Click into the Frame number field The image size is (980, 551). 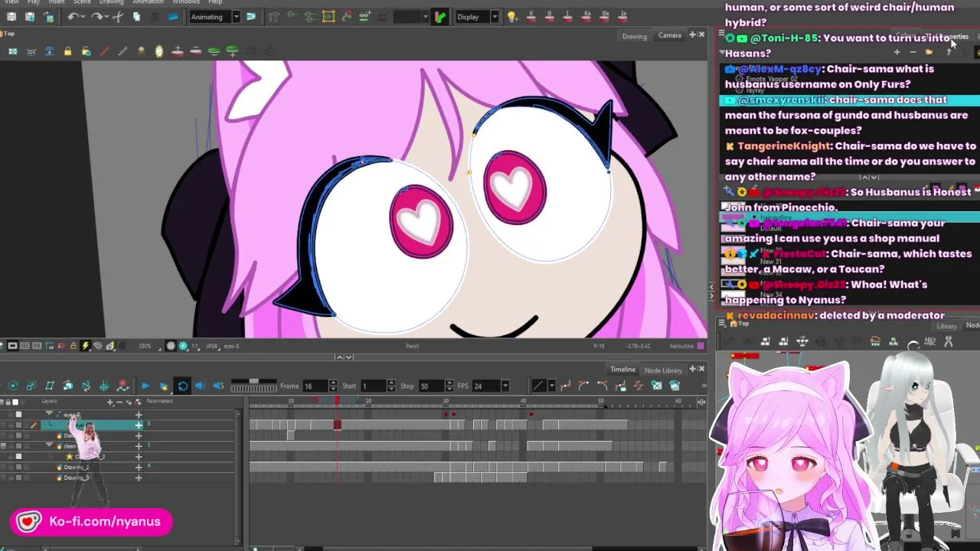point(315,386)
